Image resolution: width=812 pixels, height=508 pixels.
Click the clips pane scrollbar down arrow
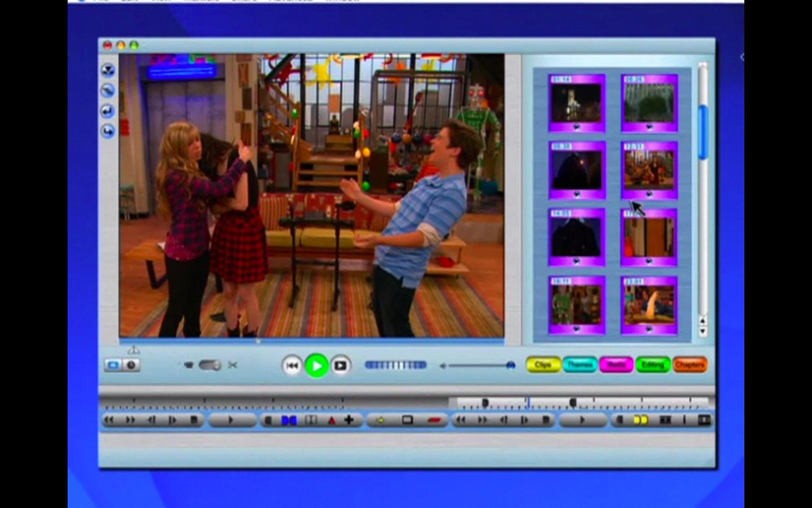pos(703,332)
